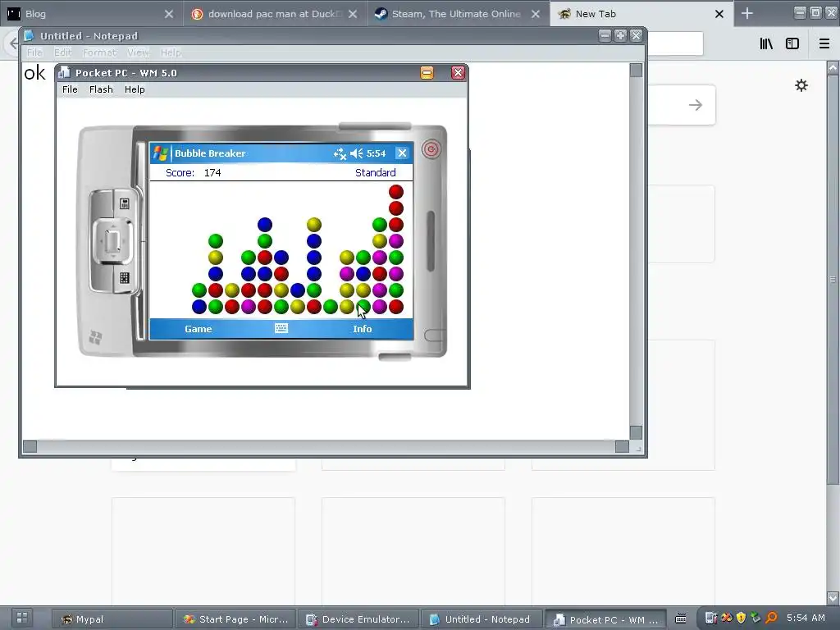
Task: Switch to Device Emulator taskbar item
Action: point(358,619)
